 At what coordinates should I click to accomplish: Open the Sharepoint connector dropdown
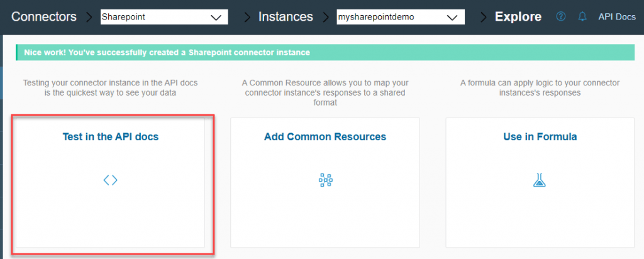164,17
